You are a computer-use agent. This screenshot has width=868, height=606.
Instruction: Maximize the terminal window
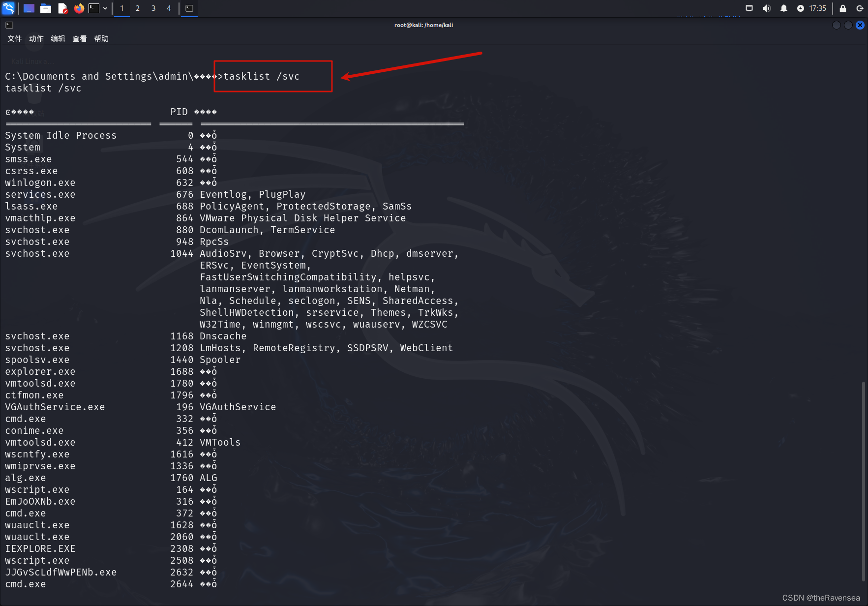[x=848, y=25]
